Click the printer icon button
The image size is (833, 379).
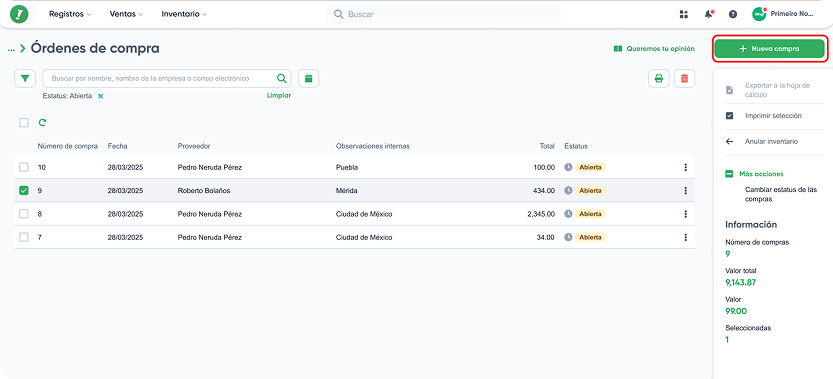tap(659, 79)
